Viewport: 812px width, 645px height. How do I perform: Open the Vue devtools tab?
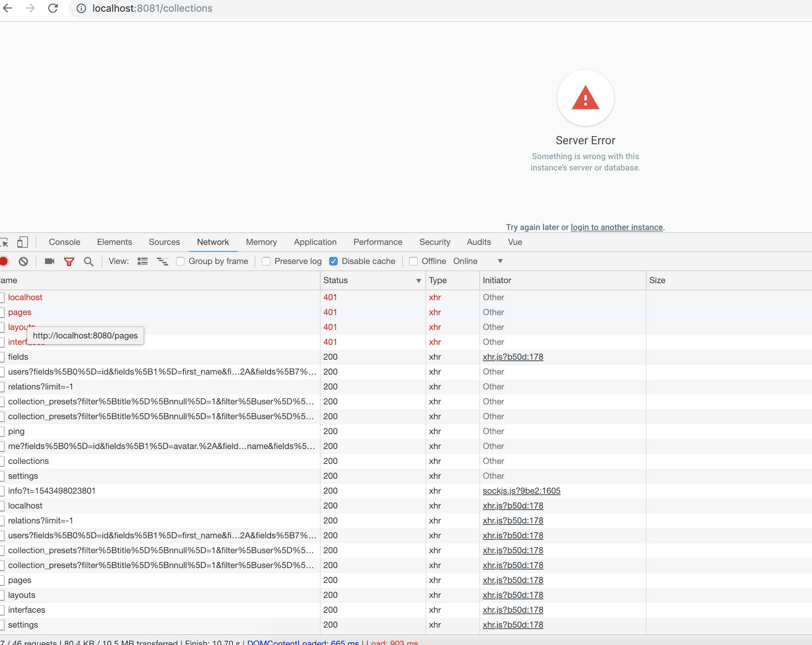click(514, 242)
